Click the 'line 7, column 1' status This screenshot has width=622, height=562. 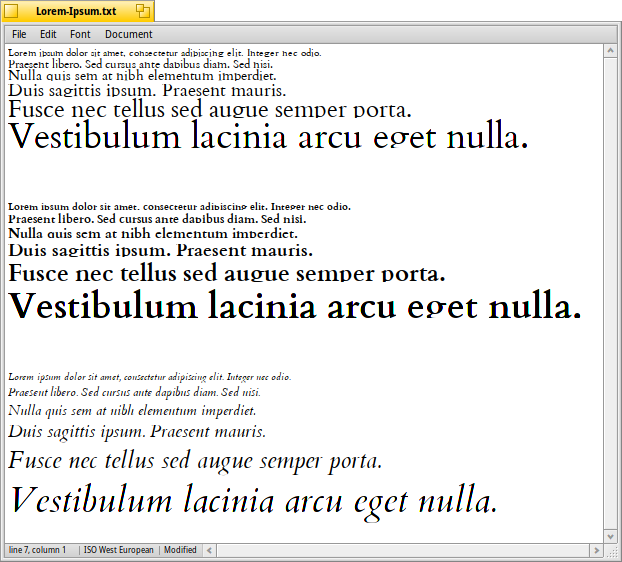pos(37,550)
